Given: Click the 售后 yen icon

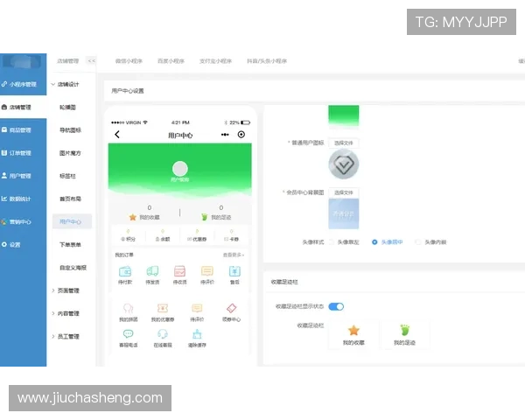Looking at the screenshot, I should pos(234,271).
